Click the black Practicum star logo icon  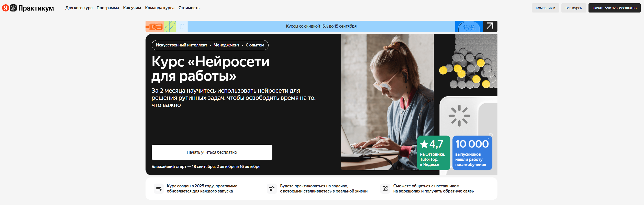point(13,8)
